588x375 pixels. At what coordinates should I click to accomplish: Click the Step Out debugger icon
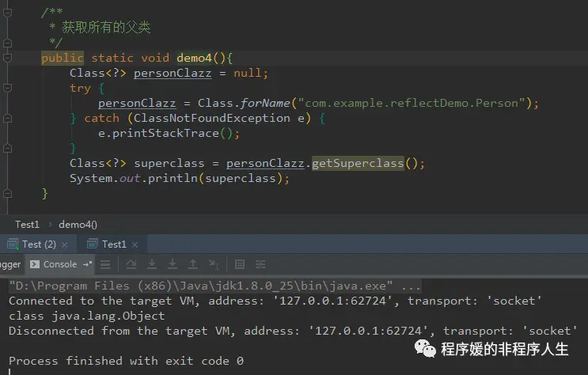click(193, 265)
